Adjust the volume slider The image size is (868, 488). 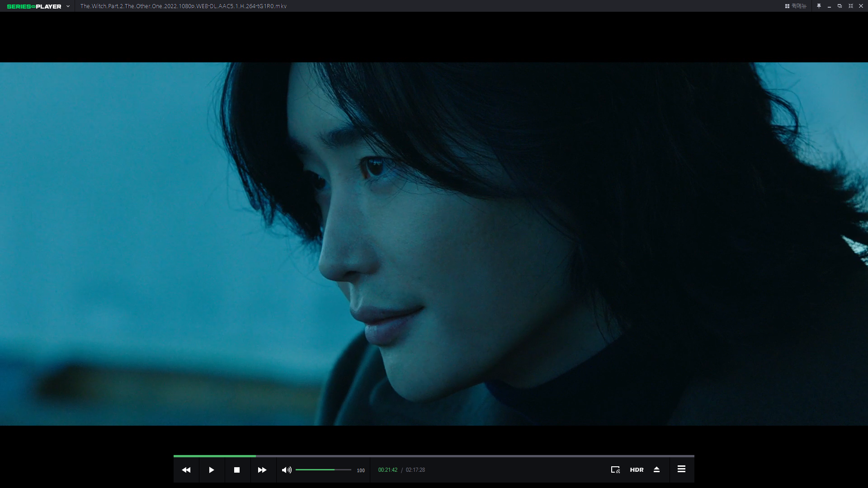tap(323, 470)
